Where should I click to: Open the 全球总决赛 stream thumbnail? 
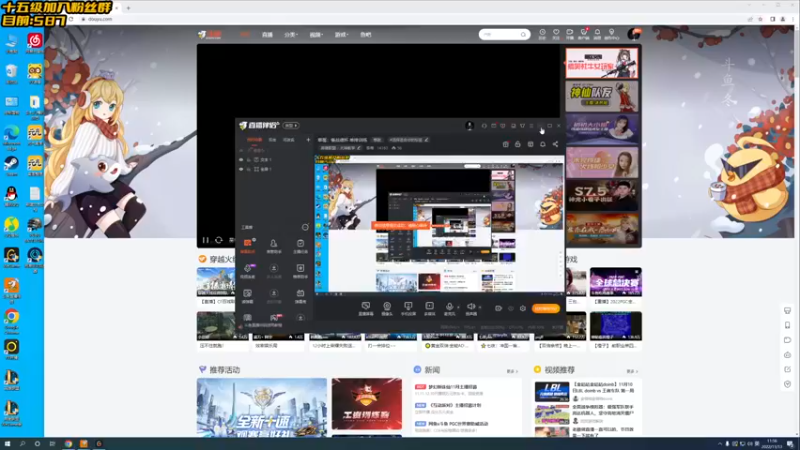coord(616,282)
